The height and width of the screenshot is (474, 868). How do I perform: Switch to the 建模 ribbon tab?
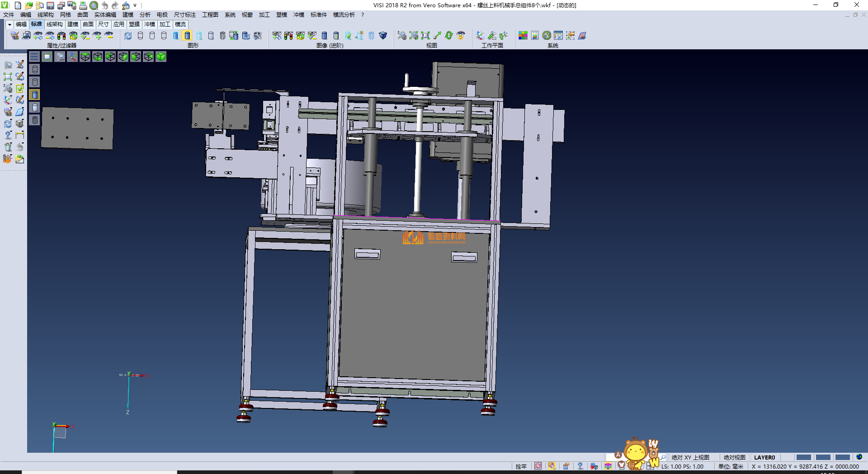pyautogui.click(x=73, y=24)
